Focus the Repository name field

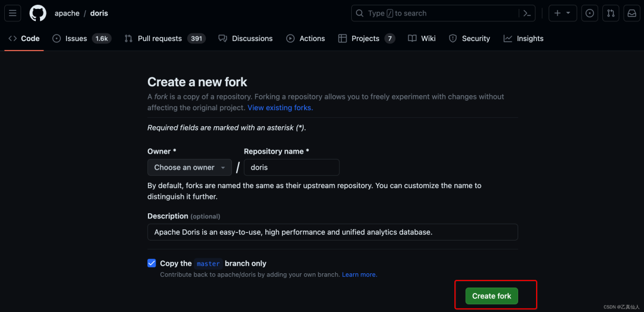click(x=292, y=167)
